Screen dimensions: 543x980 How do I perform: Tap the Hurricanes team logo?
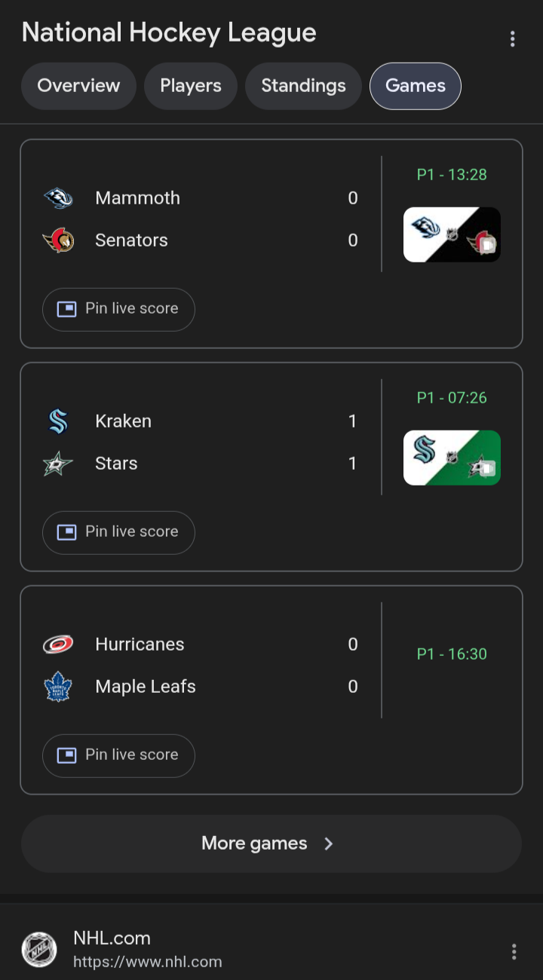[58, 645]
